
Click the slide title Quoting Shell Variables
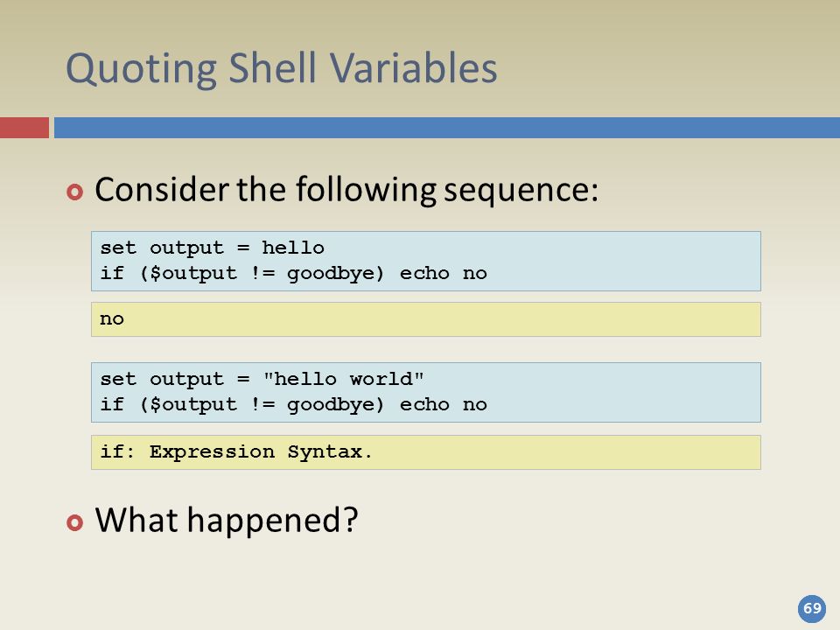(281, 69)
